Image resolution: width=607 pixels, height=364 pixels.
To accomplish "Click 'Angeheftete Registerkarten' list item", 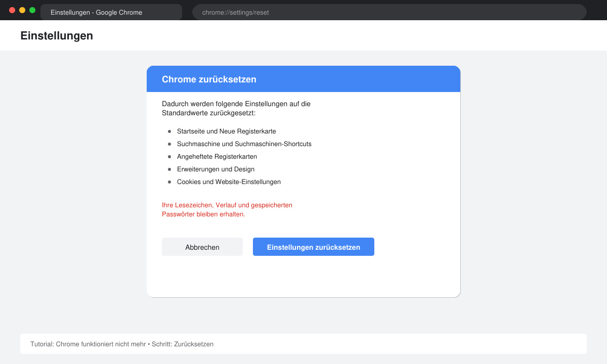I will [x=217, y=157].
